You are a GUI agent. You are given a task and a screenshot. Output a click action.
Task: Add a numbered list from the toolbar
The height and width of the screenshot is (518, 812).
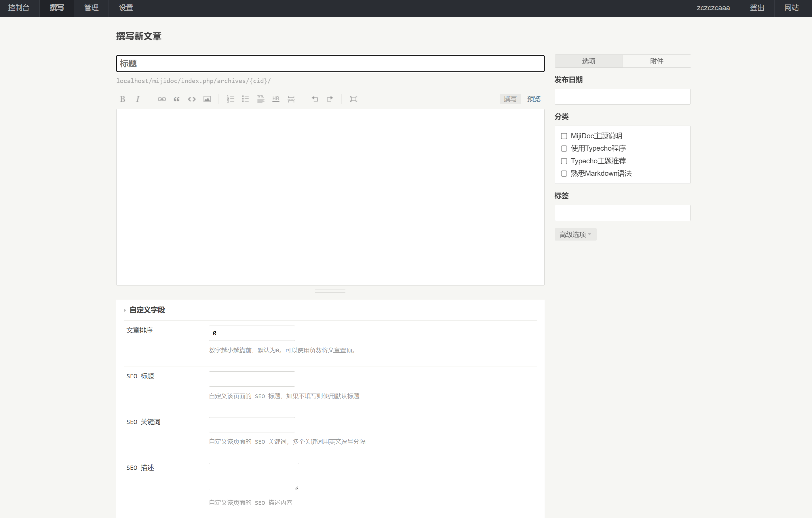(x=230, y=99)
